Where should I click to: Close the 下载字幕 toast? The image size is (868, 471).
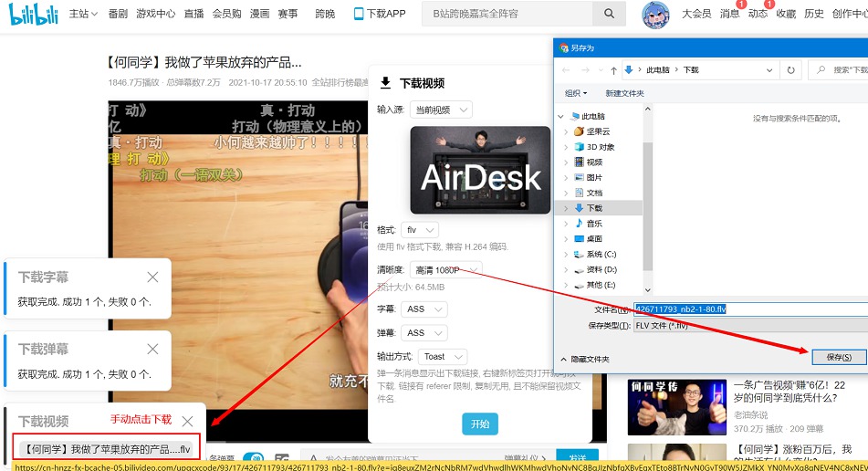pyautogui.click(x=152, y=277)
